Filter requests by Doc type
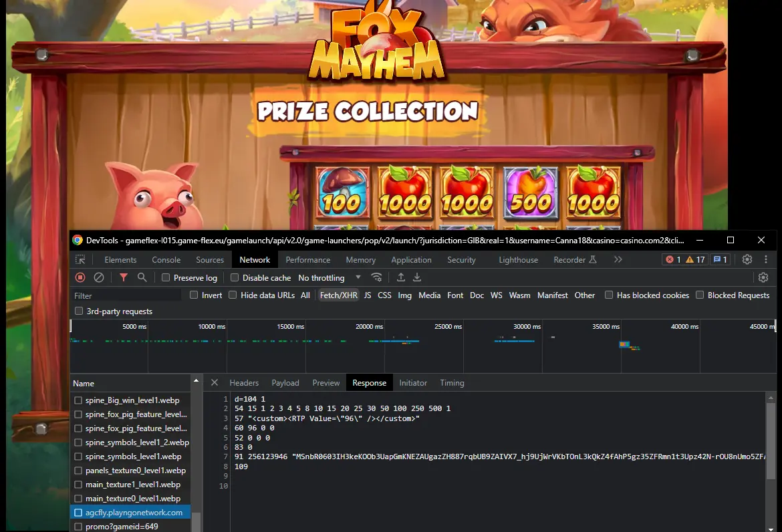This screenshot has height=532, width=782. pyautogui.click(x=477, y=295)
